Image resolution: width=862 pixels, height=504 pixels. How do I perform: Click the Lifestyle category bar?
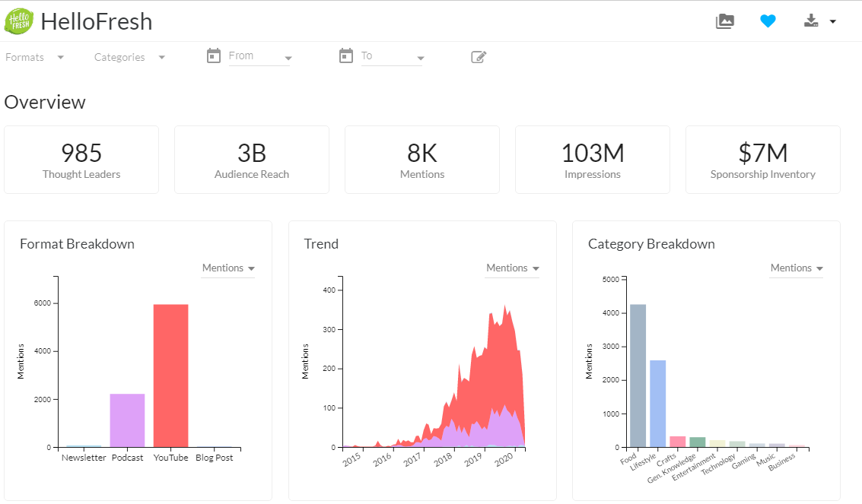point(658,404)
